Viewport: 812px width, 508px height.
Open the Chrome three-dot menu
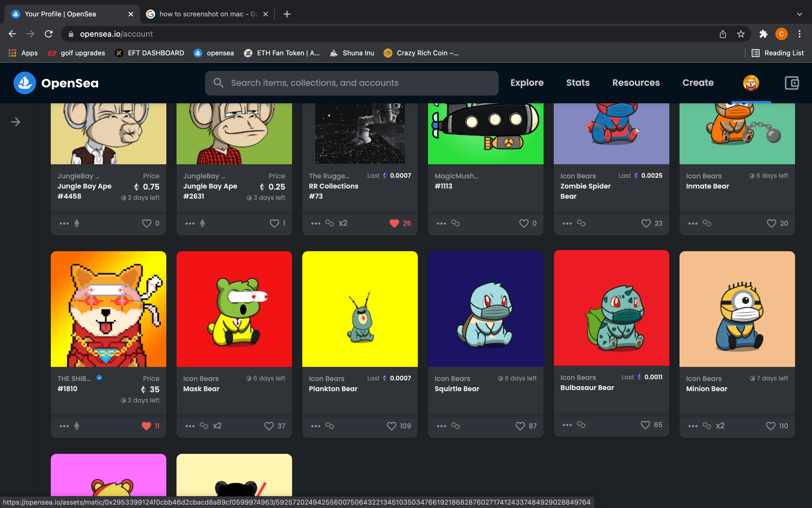(800, 34)
